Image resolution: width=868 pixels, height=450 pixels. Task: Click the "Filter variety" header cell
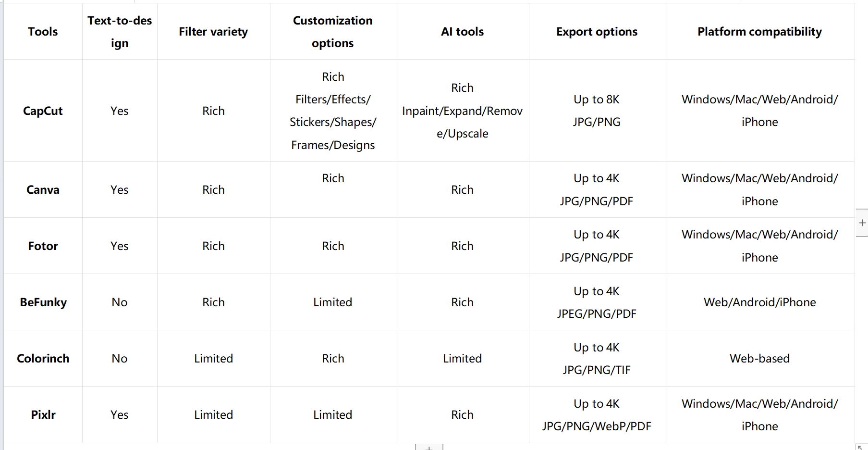(x=213, y=32)
